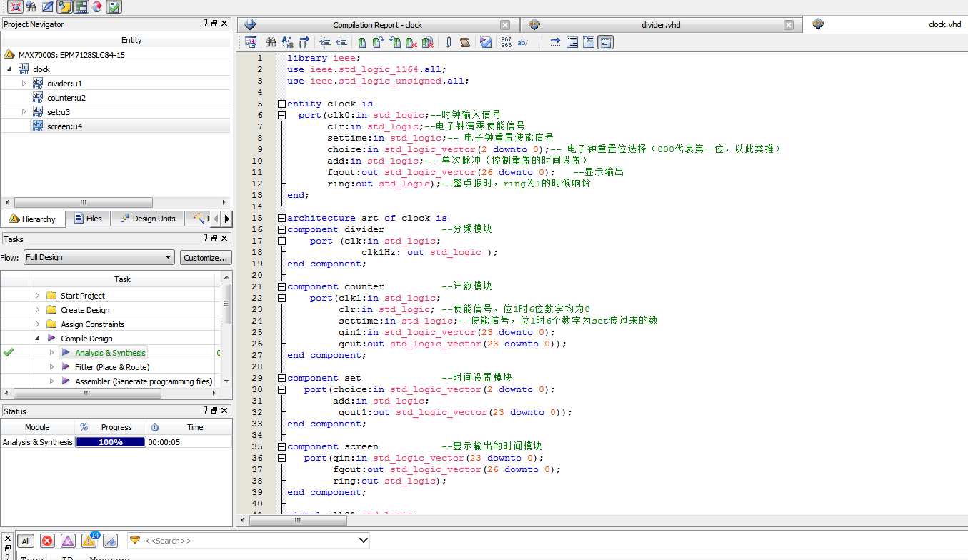Close the divider.vhd tab
This screenshot has width=968, height=560.
[x=789, y=25]
